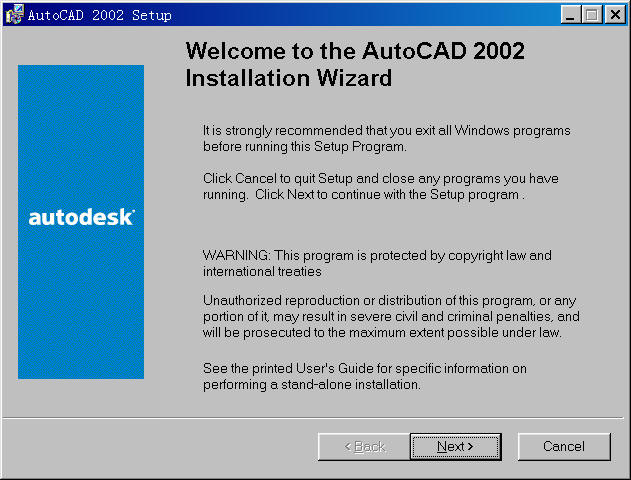This screenshot has height=480, width=631.
Task: Click the 'Installation Wizard' heading line
Action: (x=289, y=78)
